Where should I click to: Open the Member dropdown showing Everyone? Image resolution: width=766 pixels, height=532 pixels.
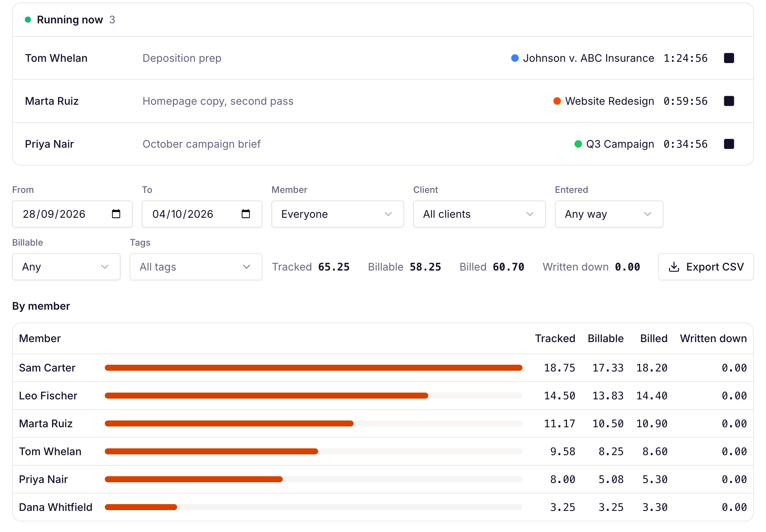click(x=337, y=214)
